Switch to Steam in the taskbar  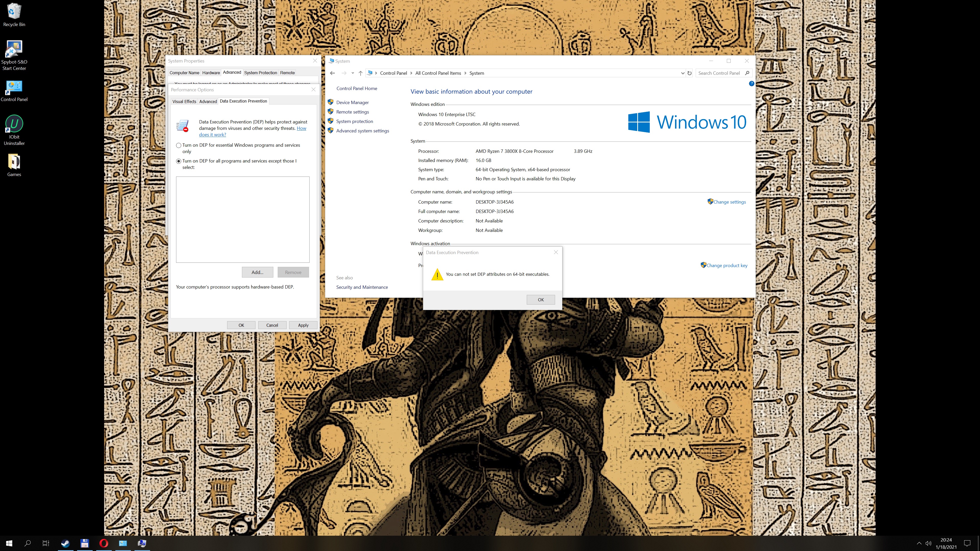pos(65,543)
